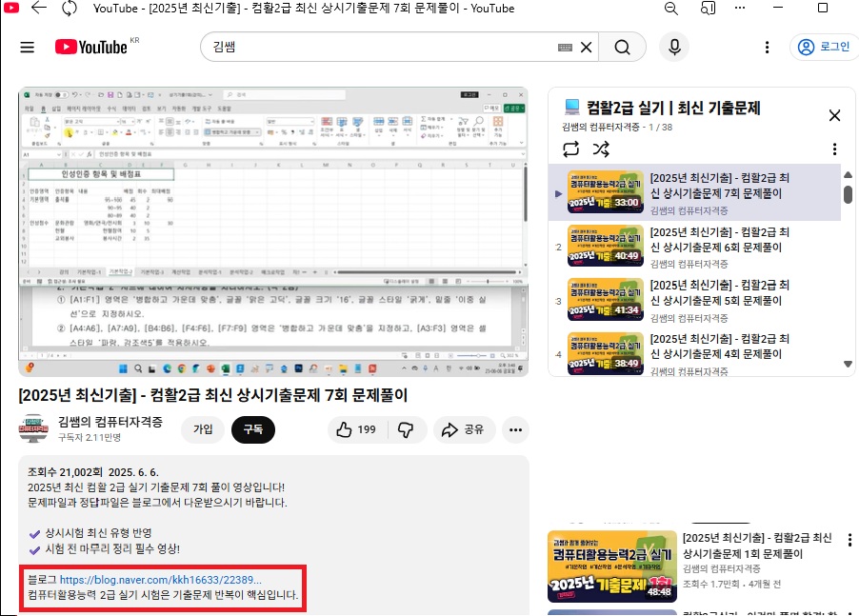
Task: Go back with the browser back arrow
Action: 39,9
